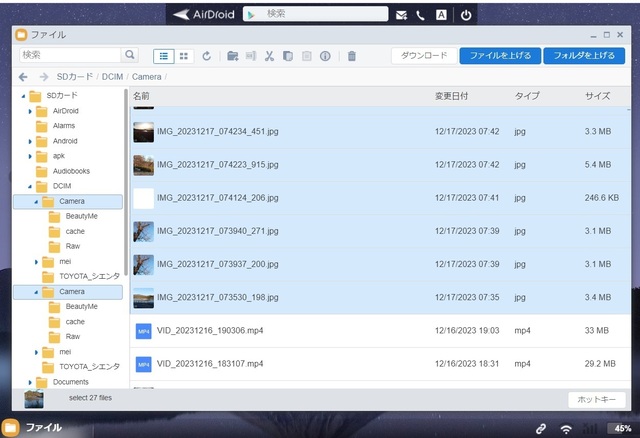Select file name VID_20231216_190306.mp4
Image resolution: width=640 pixels, height=438 pixels.
(x=210, y=331)
